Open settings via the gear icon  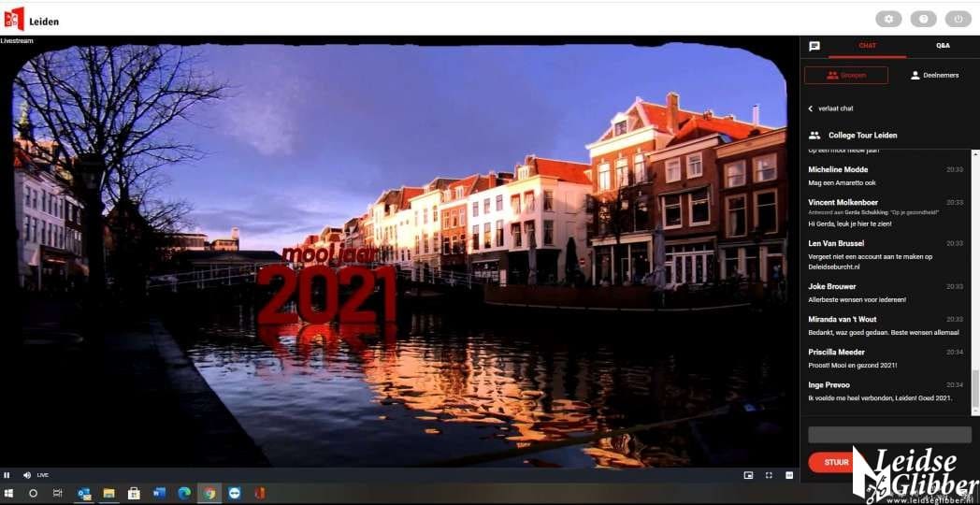[888, 19]
